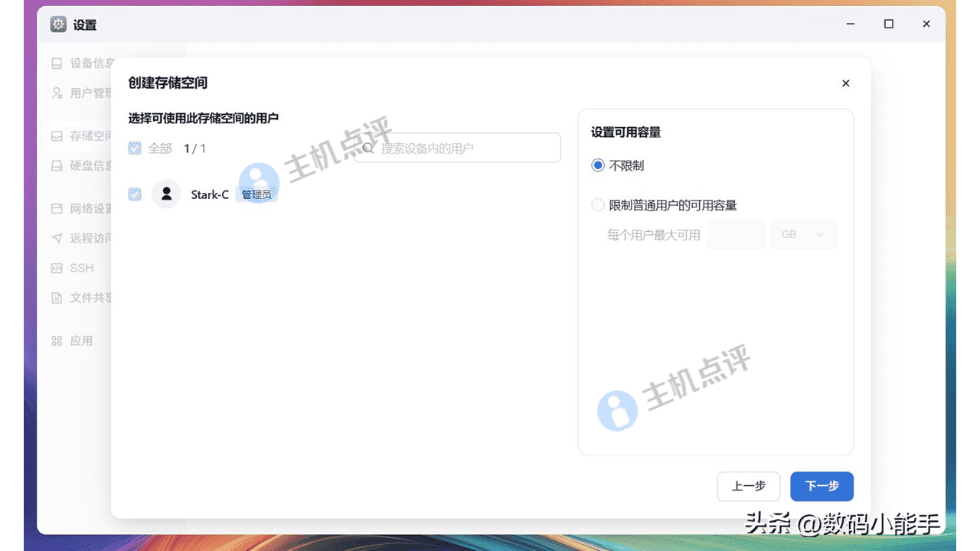The image size is (980, 551).
Task: Open the GB unit dropdown
Action: tap(804, 234)
